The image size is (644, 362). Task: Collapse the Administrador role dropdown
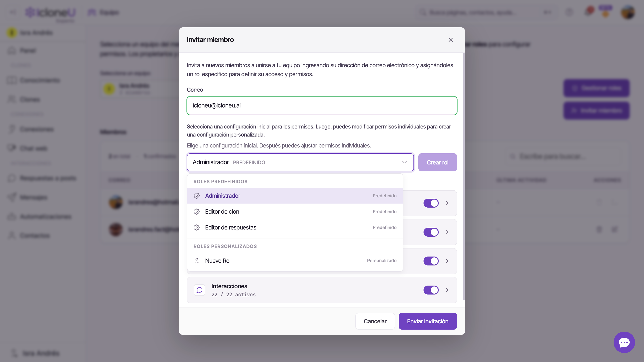click(300, 162)
